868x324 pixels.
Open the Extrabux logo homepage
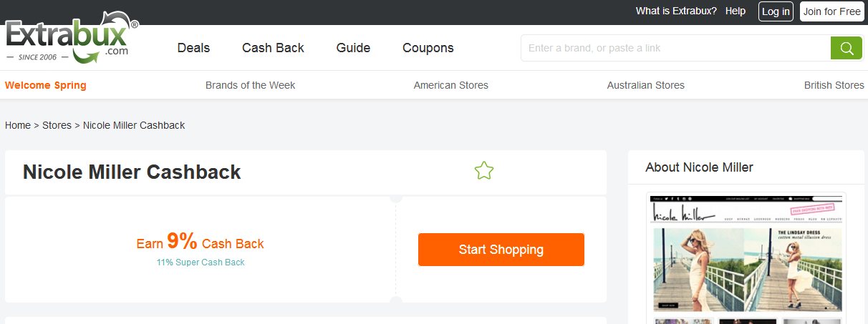tap(72, 39)
